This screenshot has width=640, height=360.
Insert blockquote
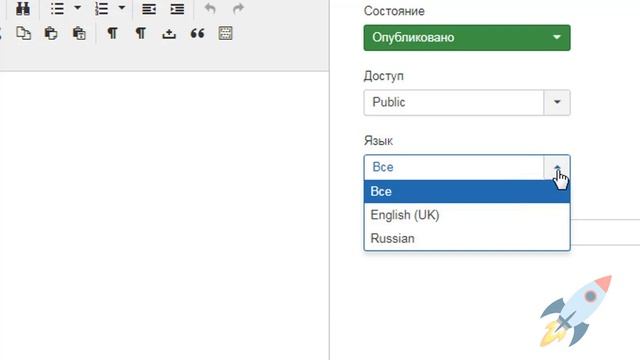tap(197, 33)
